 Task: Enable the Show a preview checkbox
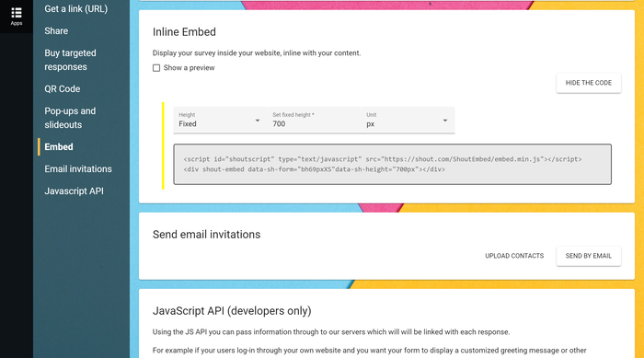tap(156, 68)
